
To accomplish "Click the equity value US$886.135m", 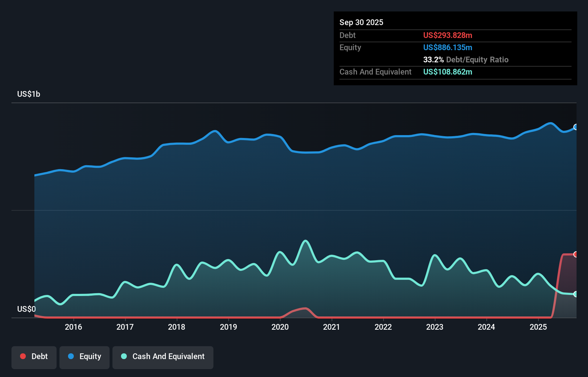I will pyautogui.click(x=448, y=47).
